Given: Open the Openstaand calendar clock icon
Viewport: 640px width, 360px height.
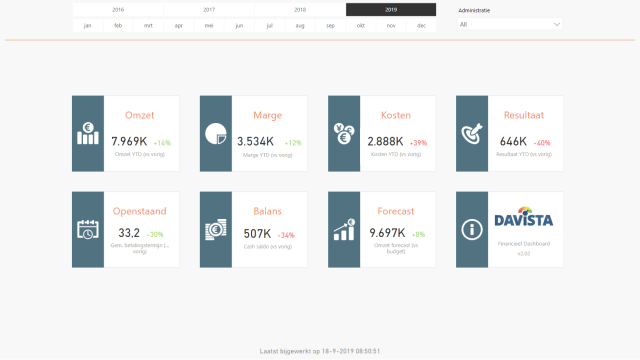Looking at the screenshot, I should click(x=88, y=229).
